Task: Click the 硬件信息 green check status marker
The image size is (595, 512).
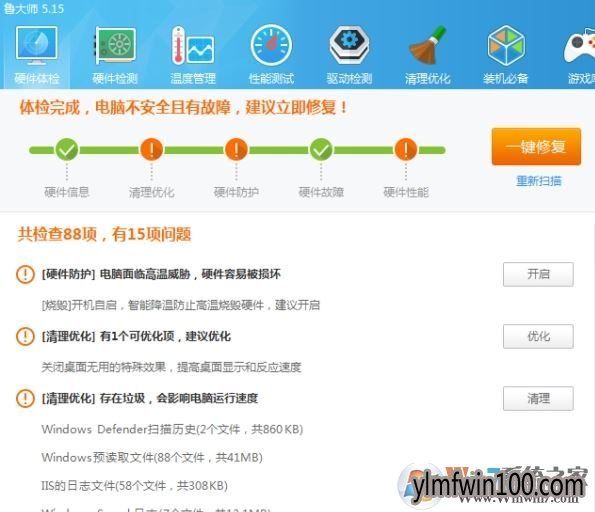Action: (67, 150)
